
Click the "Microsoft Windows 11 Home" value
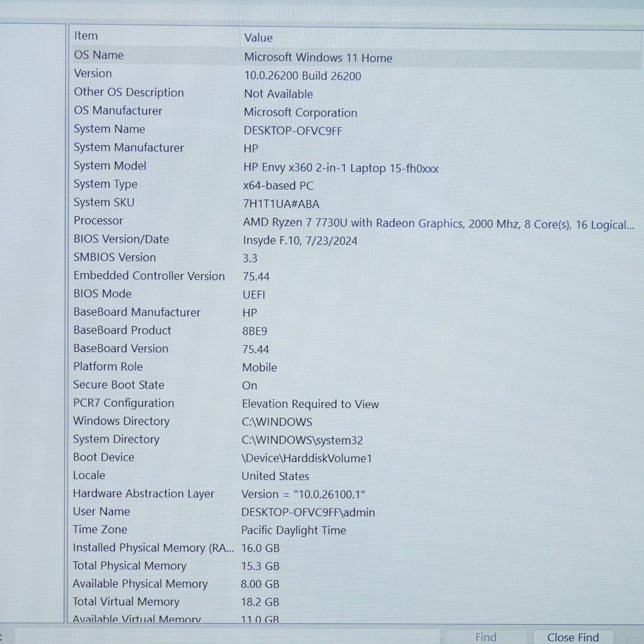coord(318,57)
